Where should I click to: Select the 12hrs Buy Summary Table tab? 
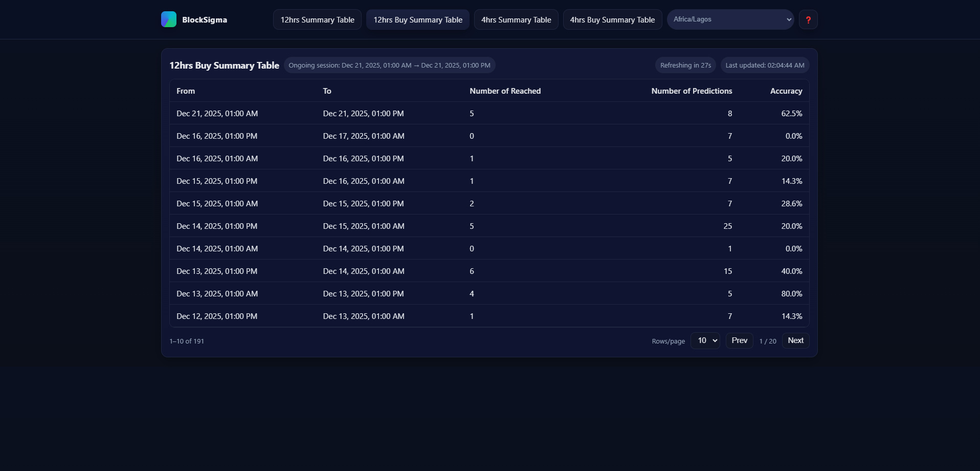click(x=418, y=19)
